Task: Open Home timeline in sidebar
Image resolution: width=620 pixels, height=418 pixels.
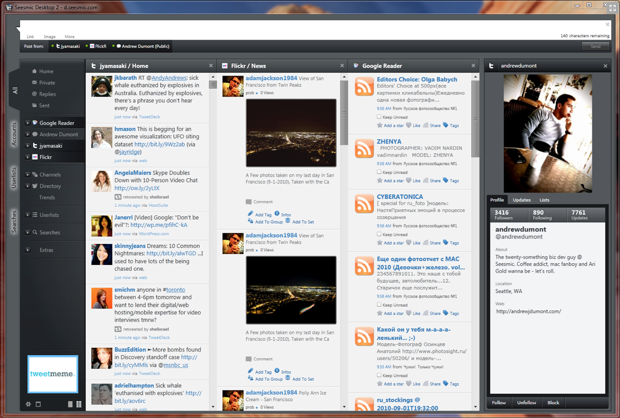Action: point(43,71)
